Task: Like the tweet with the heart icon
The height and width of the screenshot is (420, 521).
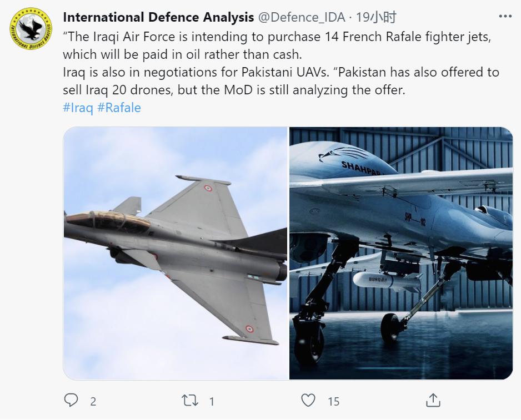Action: 308,400
